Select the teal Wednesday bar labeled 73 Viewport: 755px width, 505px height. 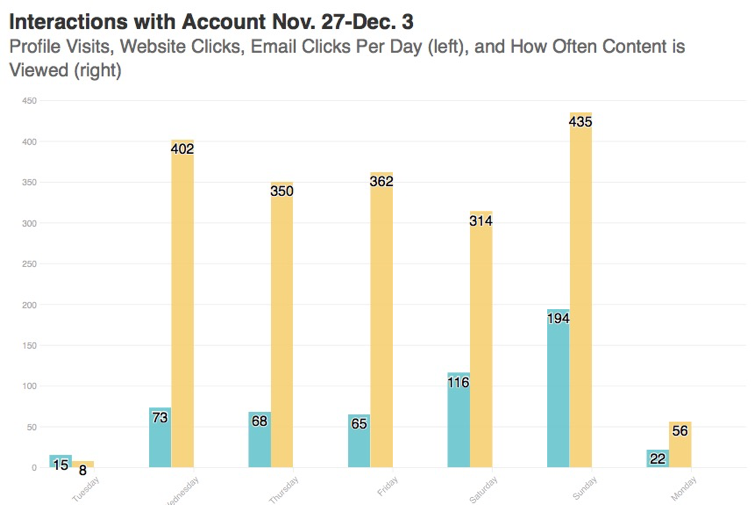(x=160, y=438)
